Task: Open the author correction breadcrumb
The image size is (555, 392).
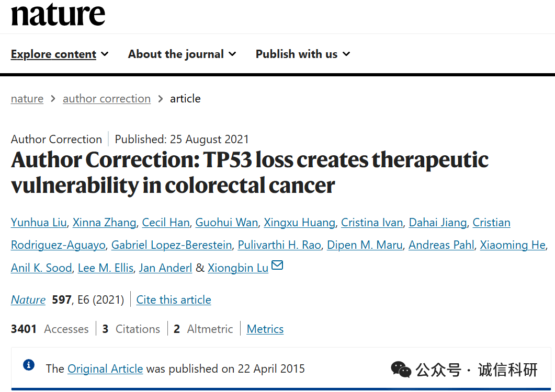Action: click(x=107, y=99)
